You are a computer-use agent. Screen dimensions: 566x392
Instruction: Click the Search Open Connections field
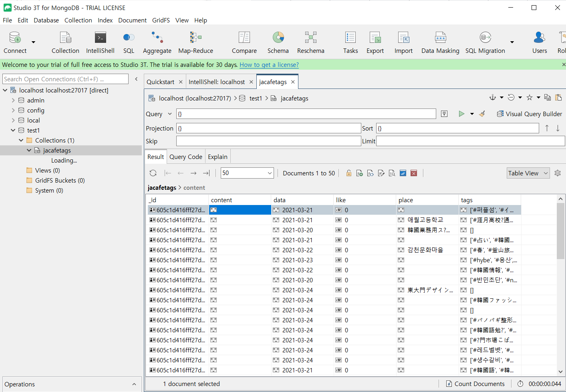click(x=66, y=79)
